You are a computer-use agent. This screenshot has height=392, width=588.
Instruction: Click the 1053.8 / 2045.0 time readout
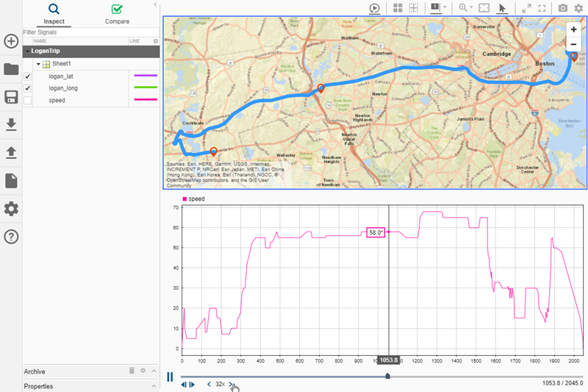[x=562, y=383]
